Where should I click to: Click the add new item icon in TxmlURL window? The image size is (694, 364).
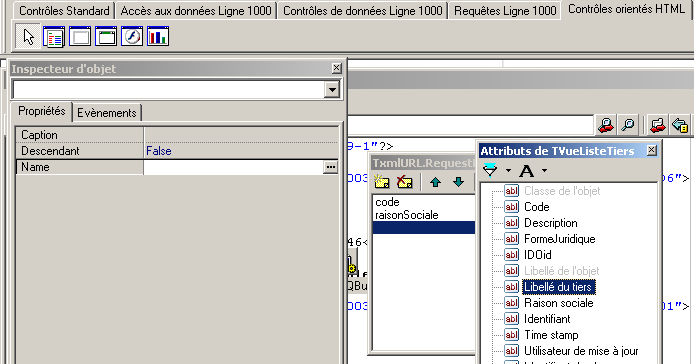[382, 182]
